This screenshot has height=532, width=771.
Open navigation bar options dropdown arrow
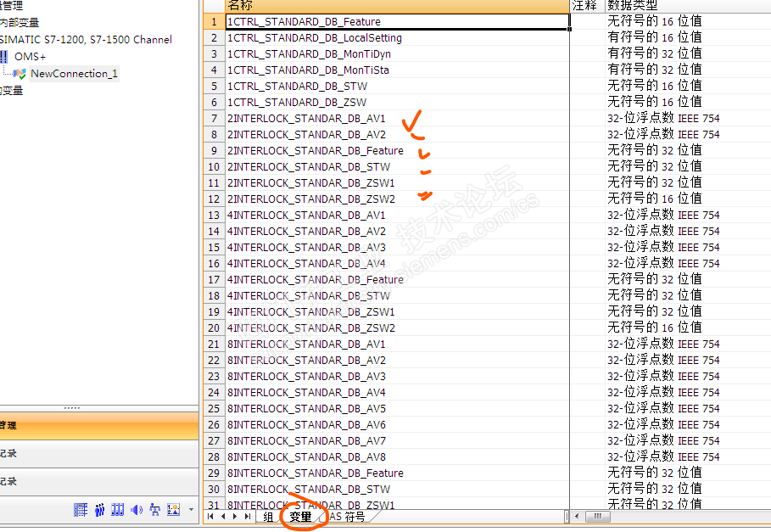tap(191, 511)
